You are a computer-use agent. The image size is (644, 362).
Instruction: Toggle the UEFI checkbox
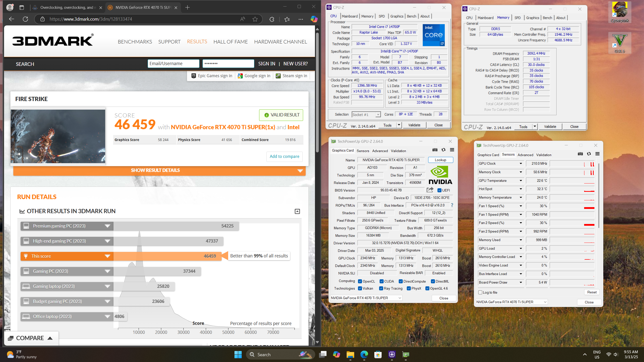(439, 190)
